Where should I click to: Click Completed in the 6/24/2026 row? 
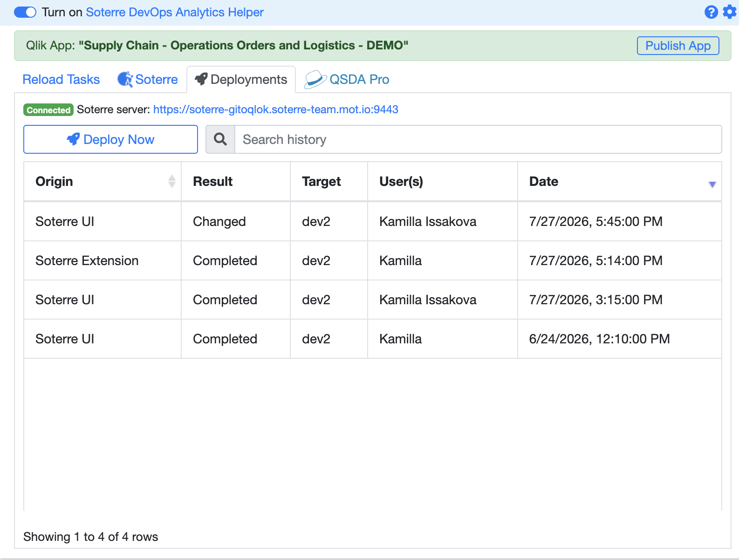(225, 339)
